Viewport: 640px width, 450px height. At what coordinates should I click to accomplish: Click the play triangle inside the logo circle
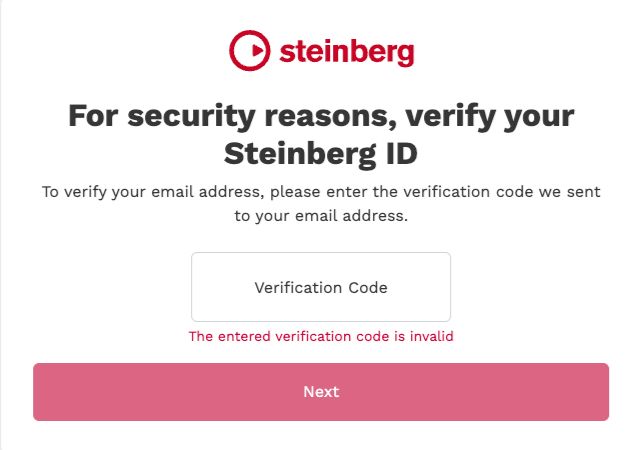[250, 49]
